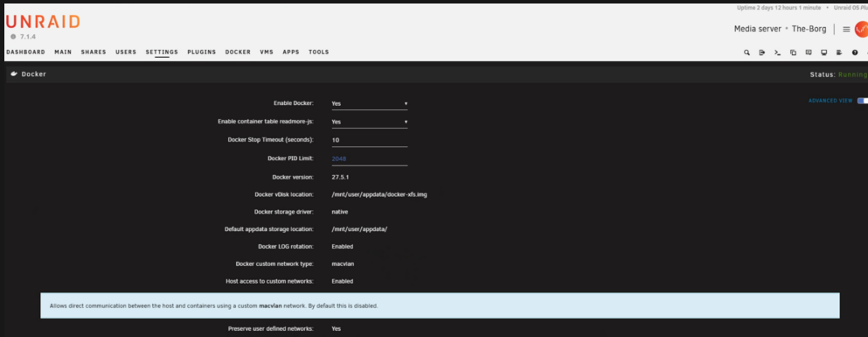Viewport: 868px width, 337px height.
Task: Go to the Dashboard tab
Action: tap(25, 53)
